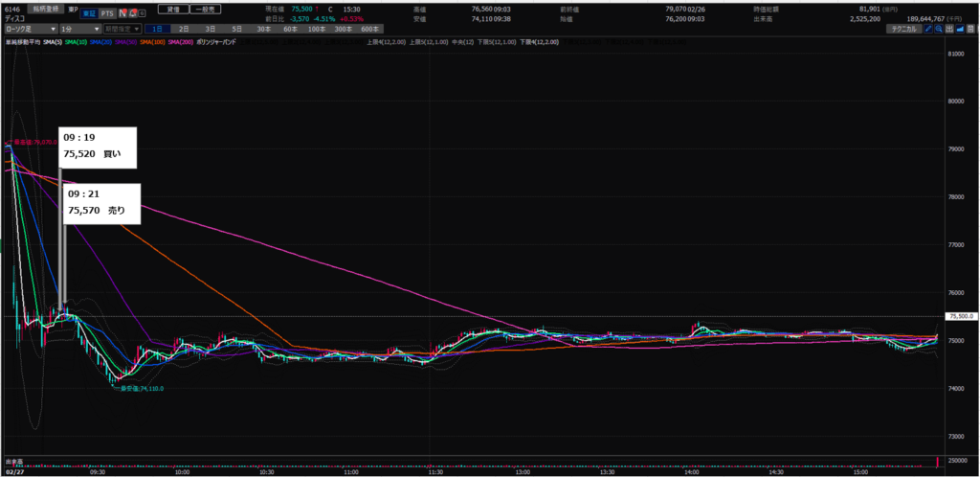Image resolution: width=980 pixels, height=477 pixels.
Task: Click the blue area-chart icon
Action: tap(958, 31)
